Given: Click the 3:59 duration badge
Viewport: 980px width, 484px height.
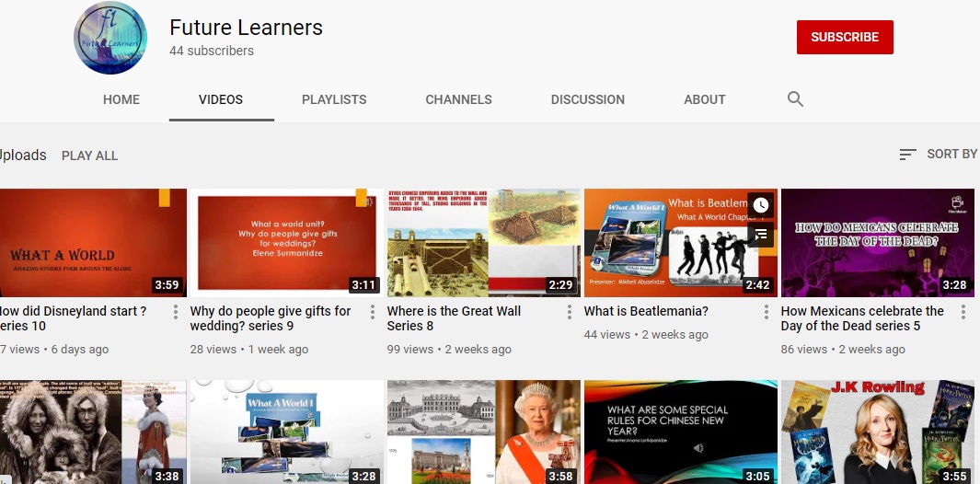Looking at the screenshot, I should 167,285.
